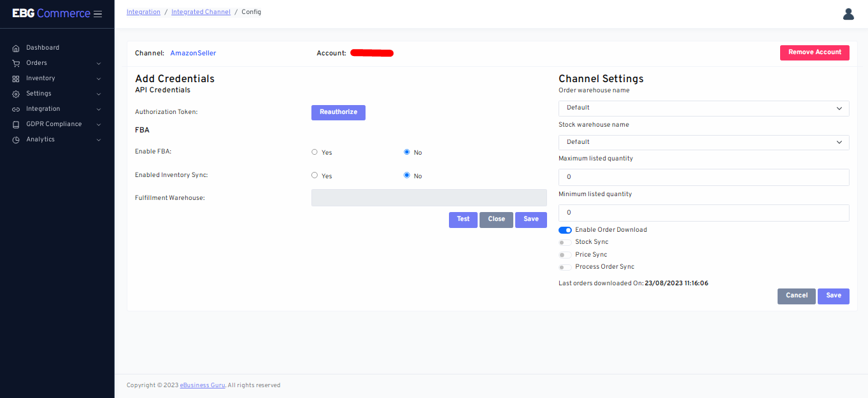Enable the Stock Sync toggle
The image size is (868, 398).
pyautogui.click(x=565, y=242)
